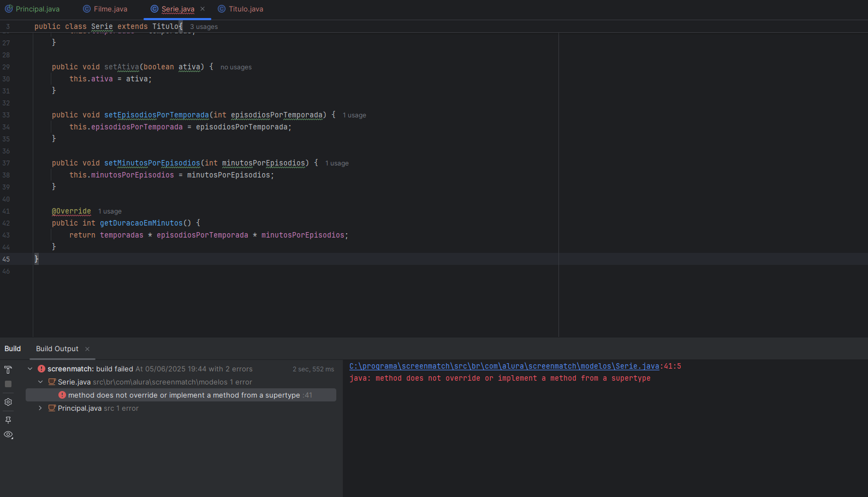Open build settings gear icon

tap(8, 402)
